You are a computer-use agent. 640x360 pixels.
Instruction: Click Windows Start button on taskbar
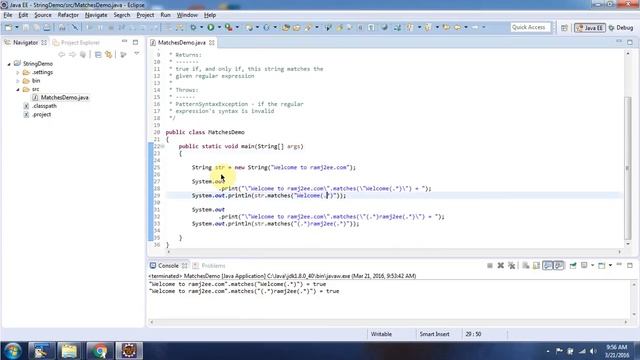(x=12, y=351)
